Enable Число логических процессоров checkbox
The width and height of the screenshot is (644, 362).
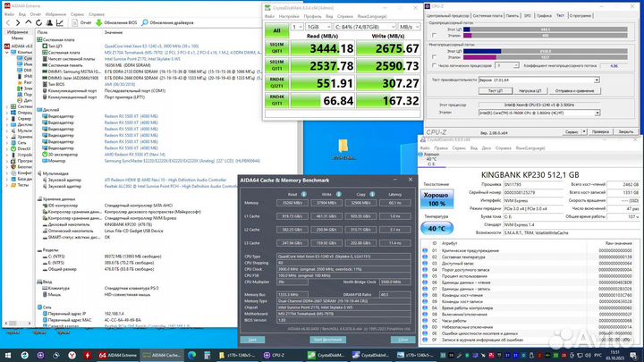(434, 65)
